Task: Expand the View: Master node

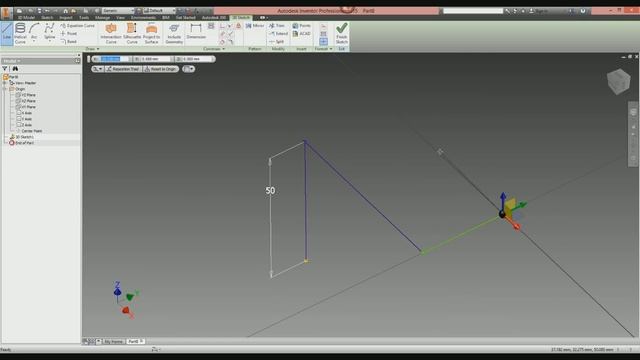Action: (x=5, y=83)
